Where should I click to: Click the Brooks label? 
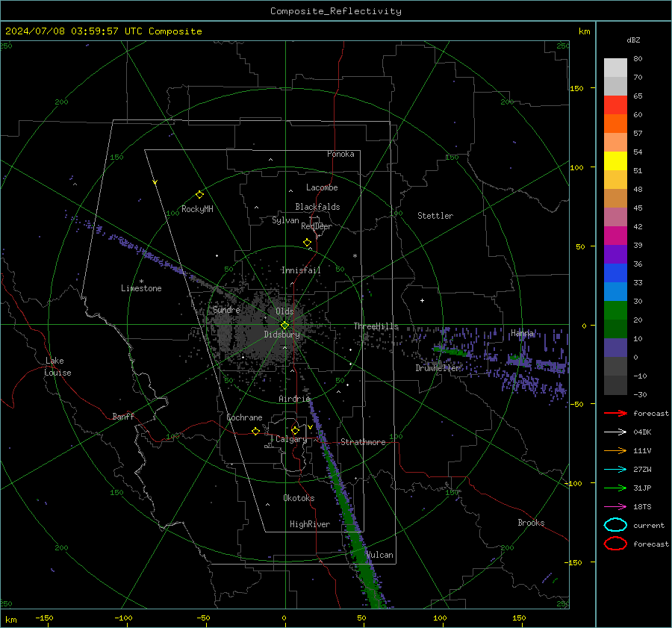coord(531,523)
